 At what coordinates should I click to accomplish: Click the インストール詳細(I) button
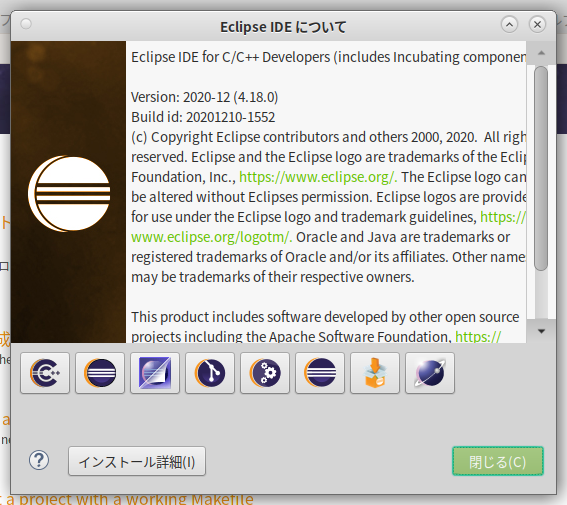point(137,461)
